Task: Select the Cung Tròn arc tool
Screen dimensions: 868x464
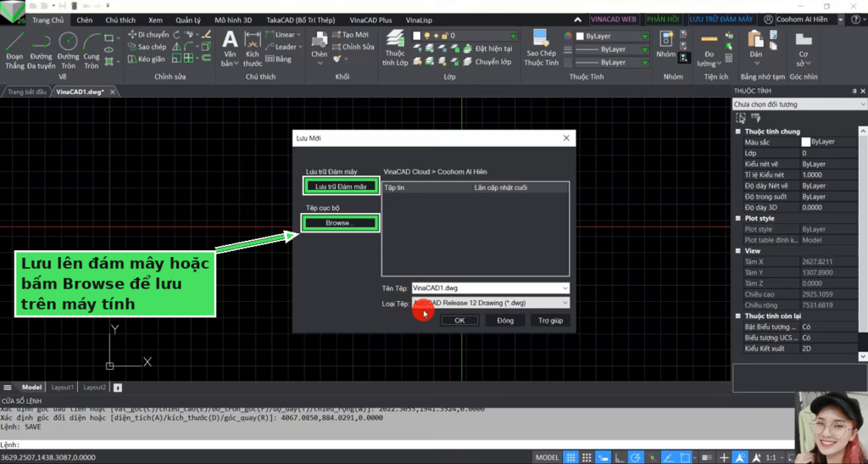Action: 92,50
